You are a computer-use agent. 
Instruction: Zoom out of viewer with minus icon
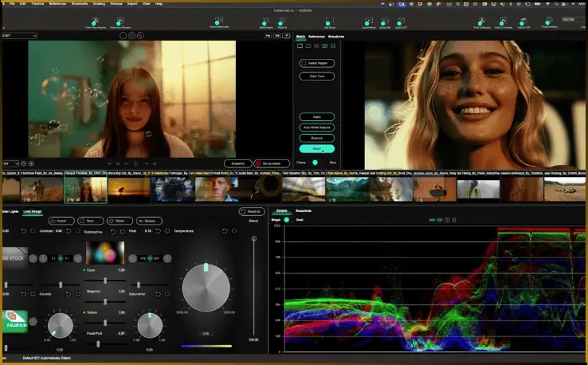pyautogui.click(x=24, y=163)
